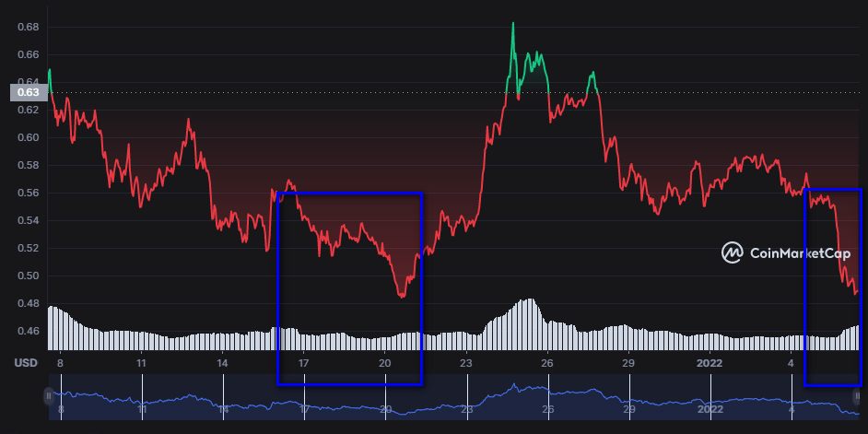Click the 26 date label on main axis

pyautogui.click(x=547, y=363)
